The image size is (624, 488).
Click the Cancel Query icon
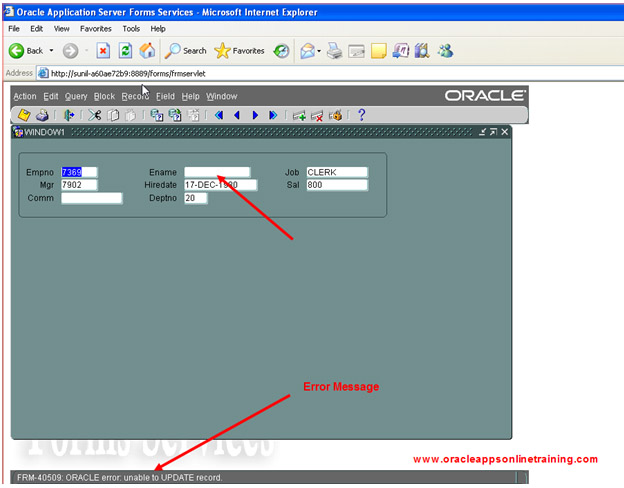pos(193,115)
